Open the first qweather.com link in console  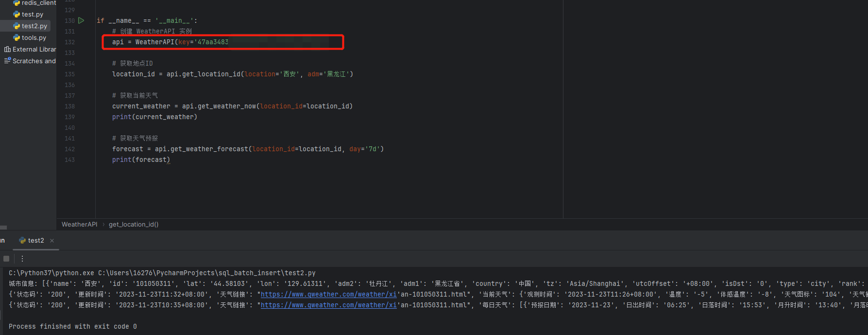click(x=328, y=294)
